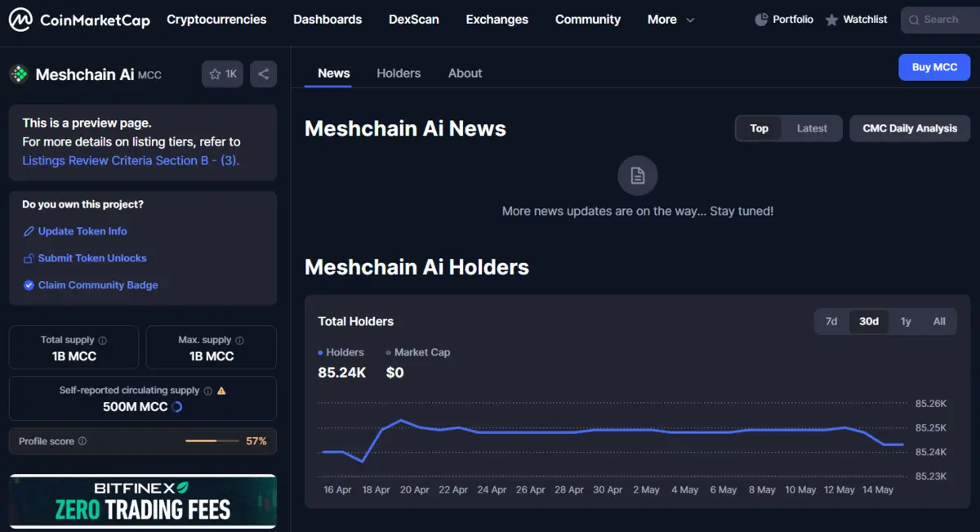Click the Meshchain Ai News heading

point(405,128)
